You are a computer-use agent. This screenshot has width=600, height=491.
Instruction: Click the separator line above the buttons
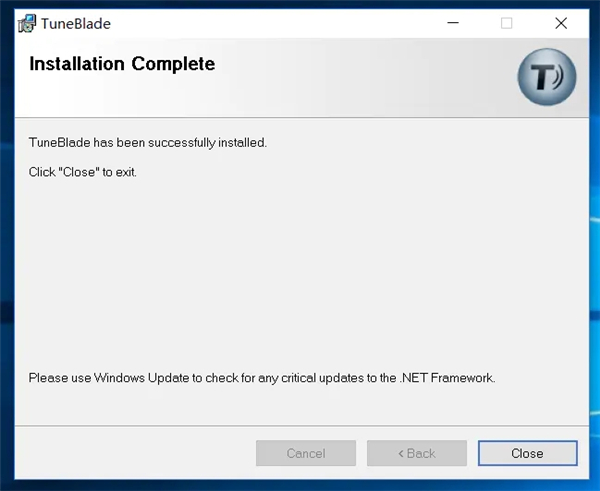[x=300, y=425]
